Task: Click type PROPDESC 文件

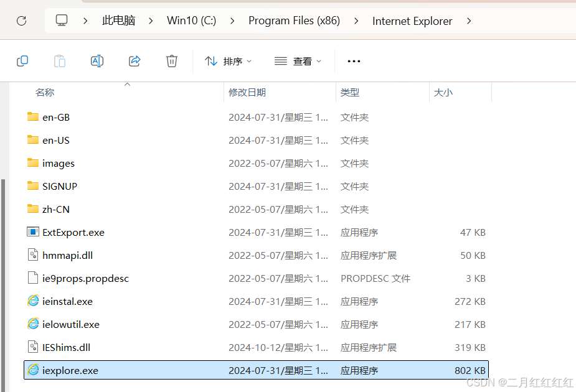Action: (375, 279)
